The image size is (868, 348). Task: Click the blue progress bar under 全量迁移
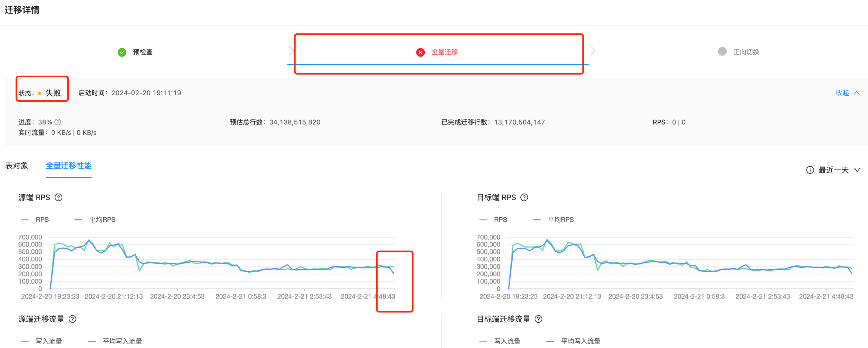point(438,64)
